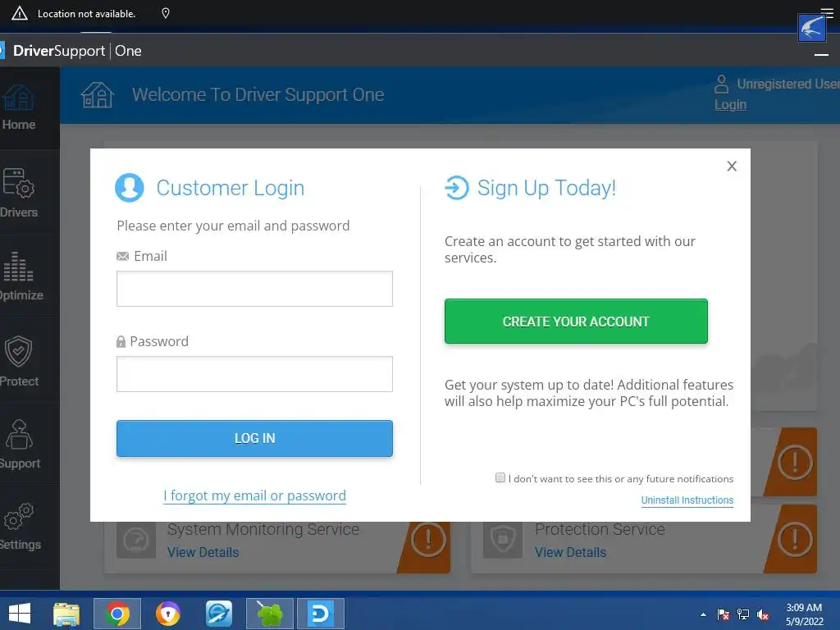Minimize the Driver Support One window
Viewport: 840px width, 630px height.
point(821,55)
